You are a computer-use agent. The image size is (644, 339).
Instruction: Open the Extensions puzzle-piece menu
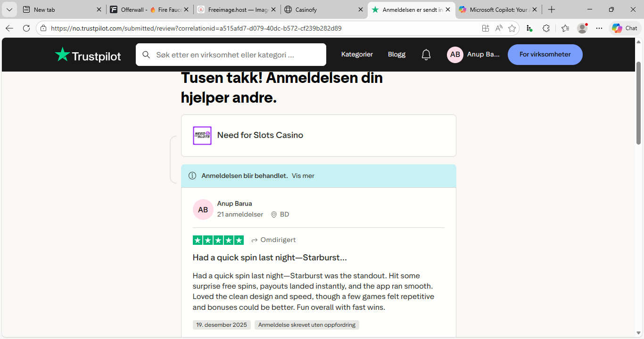(546, 28)
